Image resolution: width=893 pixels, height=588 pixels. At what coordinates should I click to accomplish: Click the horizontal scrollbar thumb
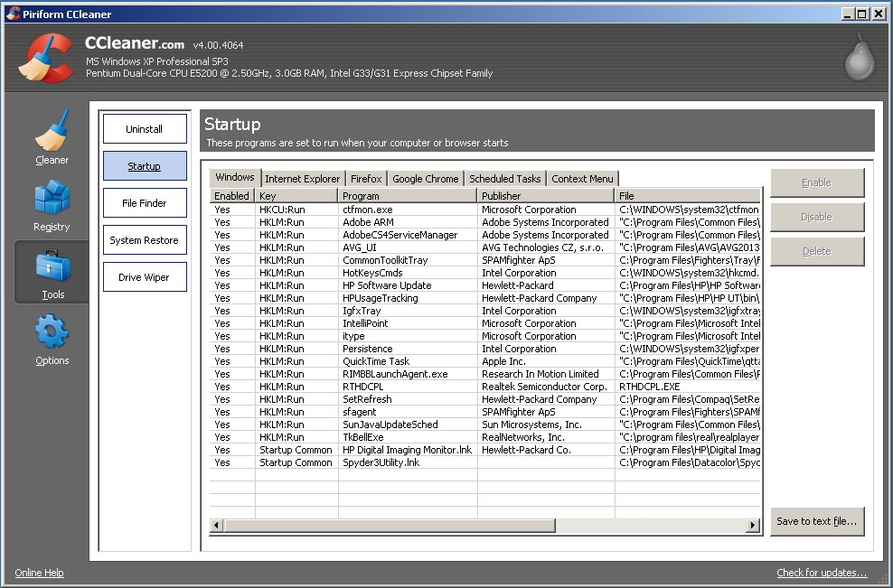(x=389, y=525)
